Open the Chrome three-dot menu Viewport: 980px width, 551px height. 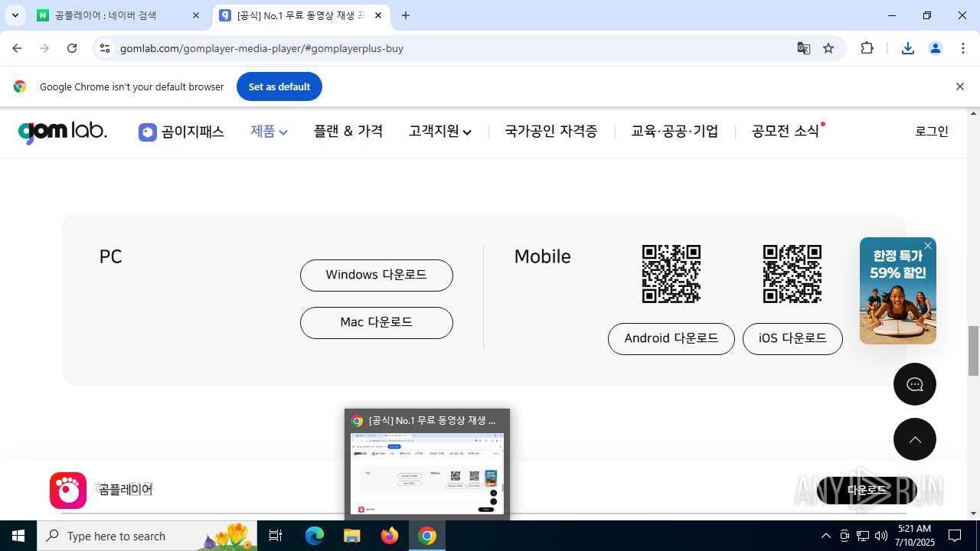pyautogui.click(x=963, y=48)
